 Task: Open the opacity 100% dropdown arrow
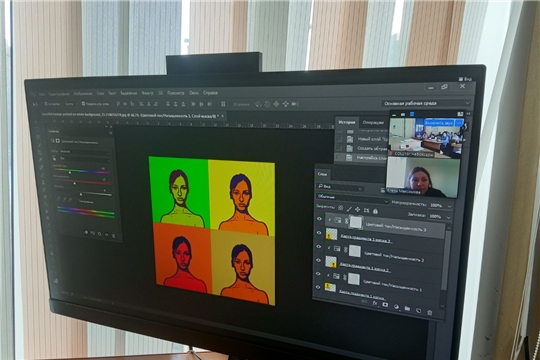coord(449,206)
